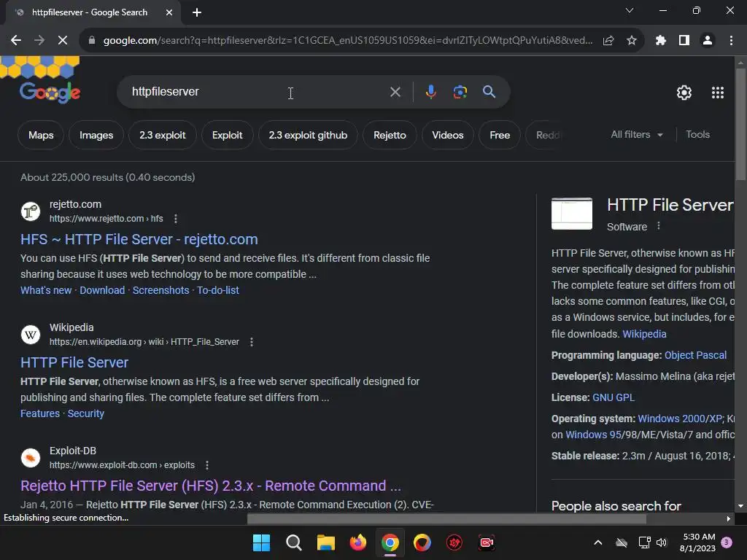Open the Chrome extensions puzzle icon
Image resolution: width=747 pixels, height=560 pixels.
[x=661, y=41]
